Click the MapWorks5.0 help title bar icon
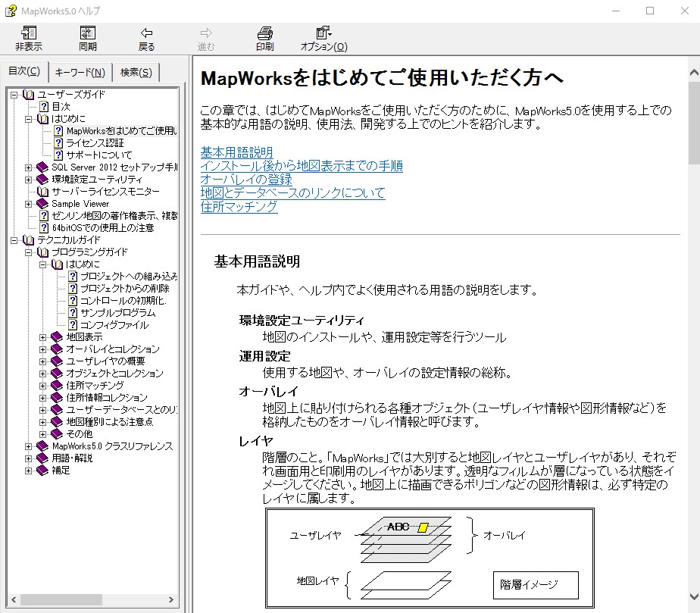Image resolution: width=700 pixels, height=613 pixels. point(11,11)
